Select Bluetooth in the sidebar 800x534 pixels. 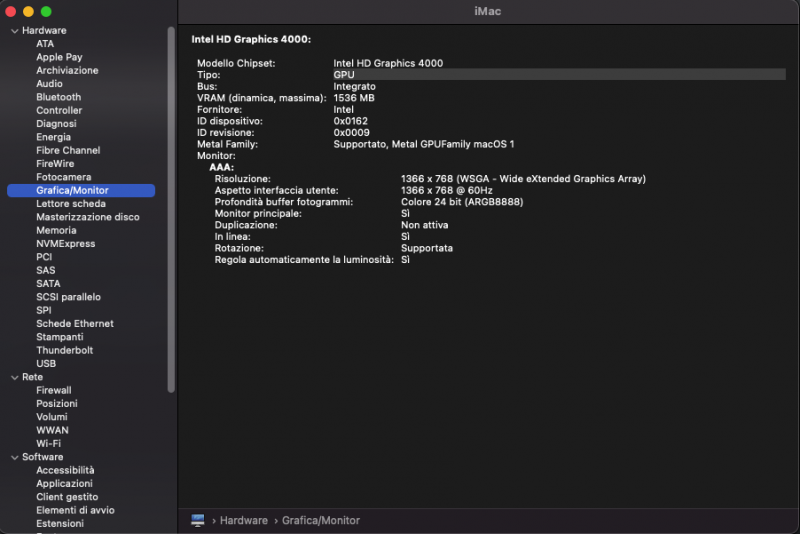click(58, 97)
